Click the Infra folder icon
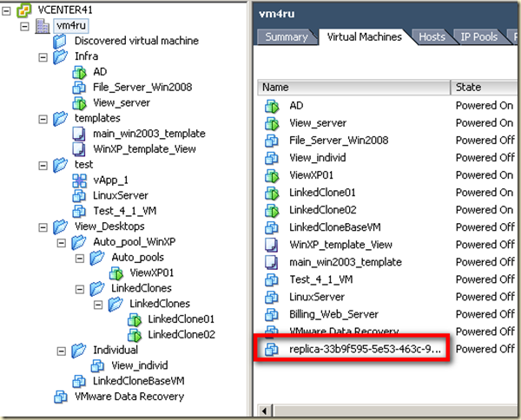 (x=60, y=56)
